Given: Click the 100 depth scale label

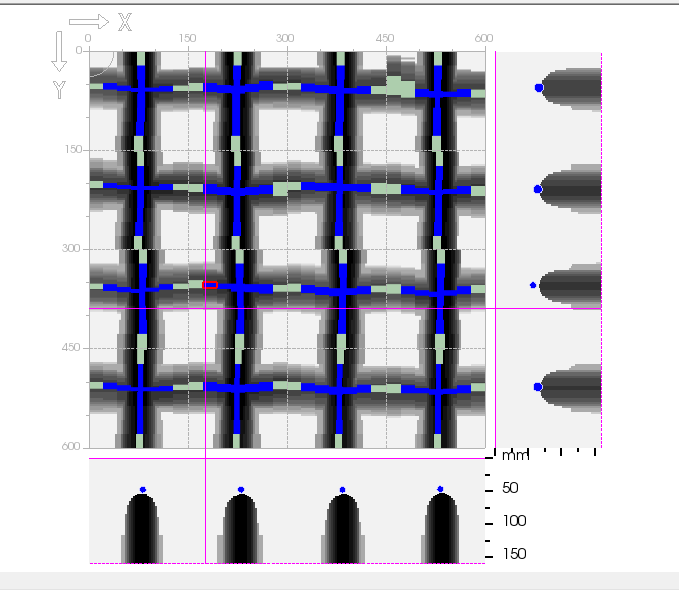Looking at the screenshot, I should click(x=514, y=521).
